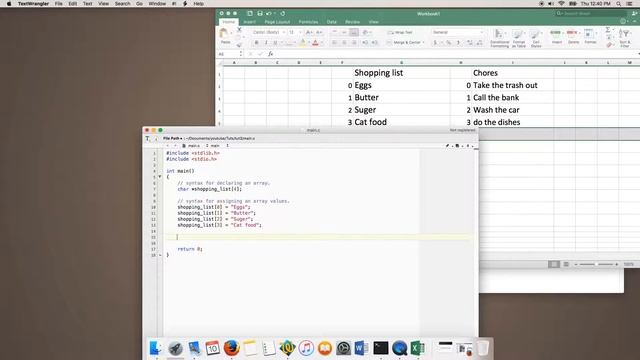The width and height of the screenshot is (640, 360).
Task: Toggle Underline formatting in Excel
Action: pos(276,42)
